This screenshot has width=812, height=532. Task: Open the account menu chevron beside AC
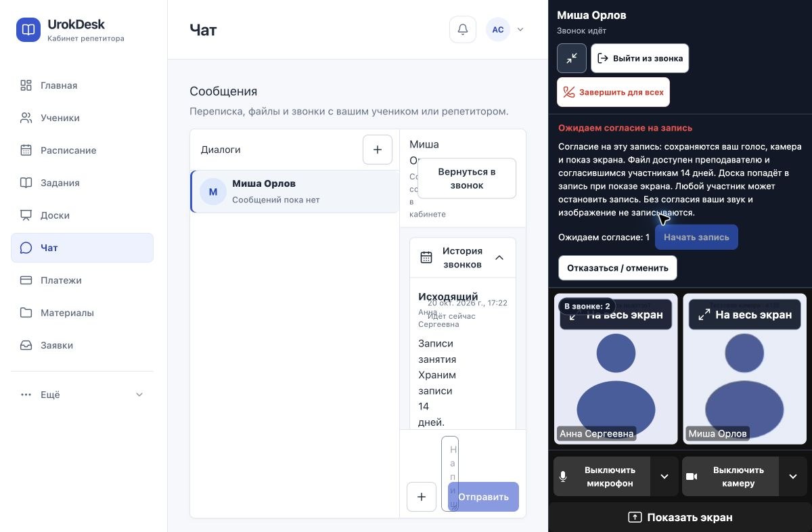(x=520, y=30)
